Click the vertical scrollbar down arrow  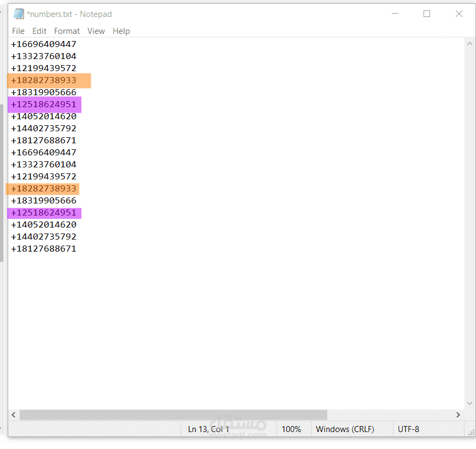[469, 404]
